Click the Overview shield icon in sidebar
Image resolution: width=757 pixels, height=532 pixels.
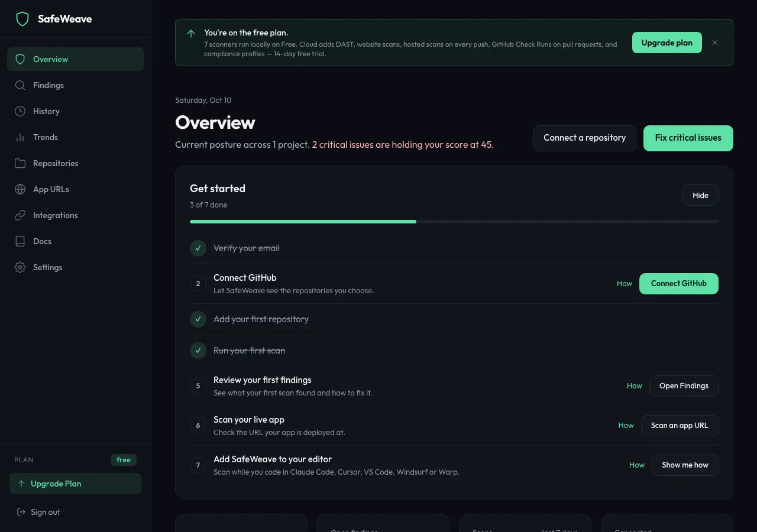tap(20, 59)
